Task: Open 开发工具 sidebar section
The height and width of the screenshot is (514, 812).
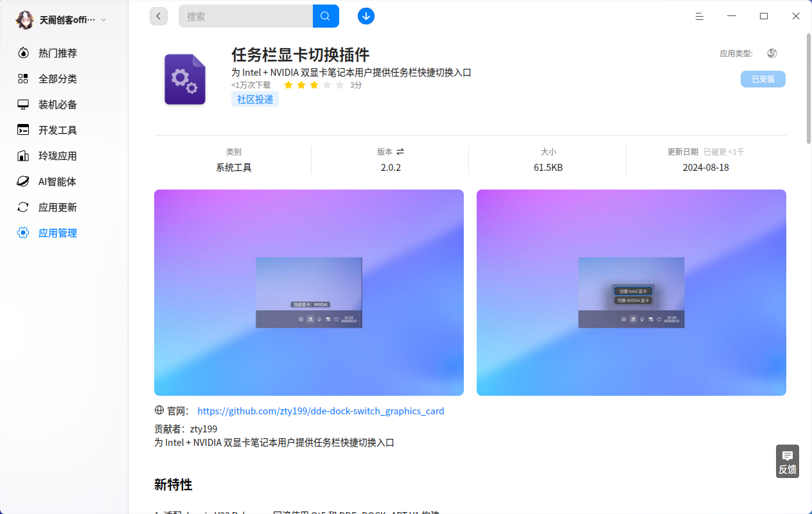Action: [x=57, y=130]
